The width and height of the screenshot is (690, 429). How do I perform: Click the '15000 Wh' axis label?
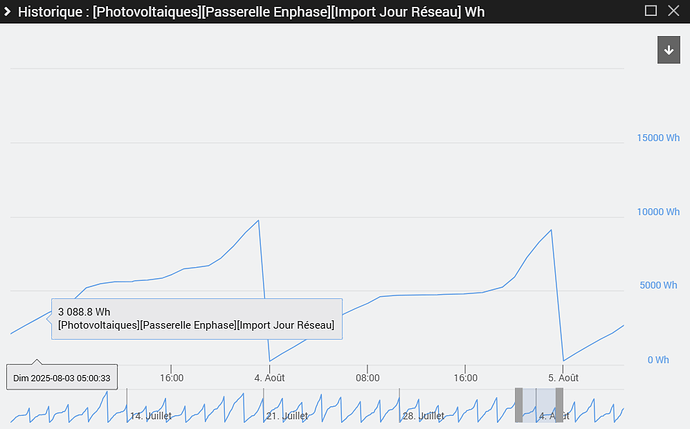tap(658, 138)
